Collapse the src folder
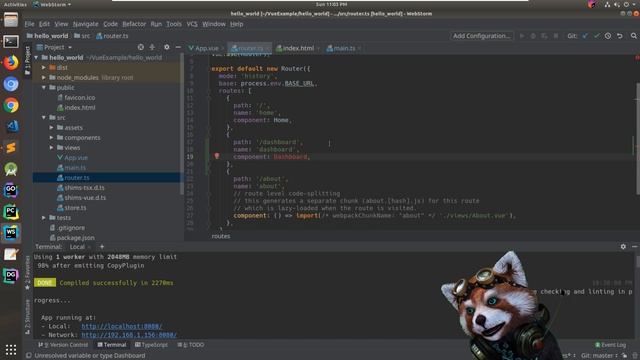The height and width of the screenshot is (360, 640). 44,118
